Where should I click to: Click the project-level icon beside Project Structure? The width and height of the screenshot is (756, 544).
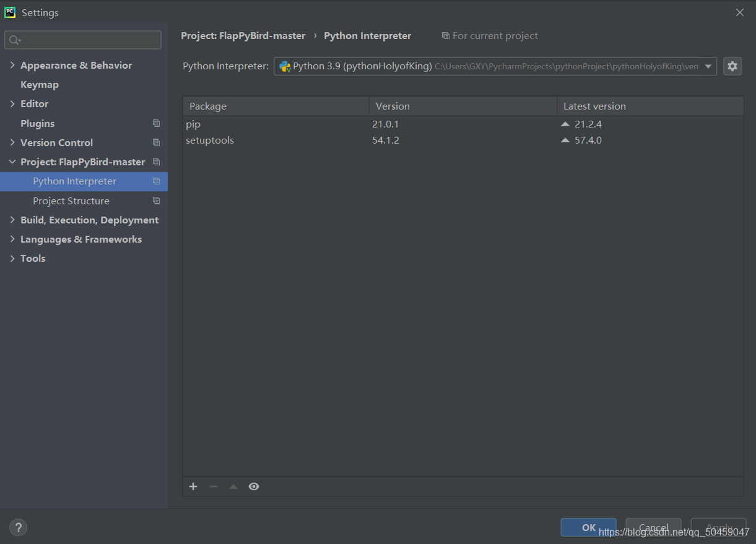[156, 201]
